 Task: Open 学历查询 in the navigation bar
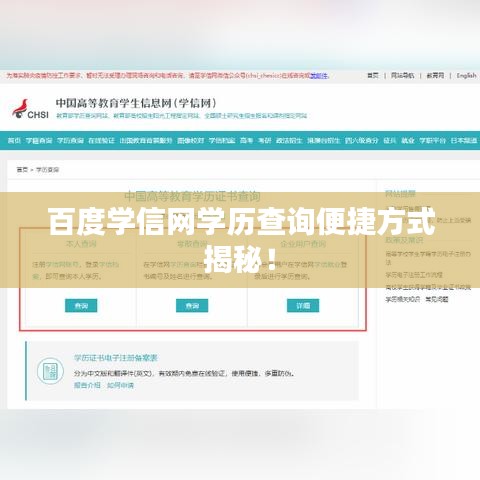click(70, 140)
